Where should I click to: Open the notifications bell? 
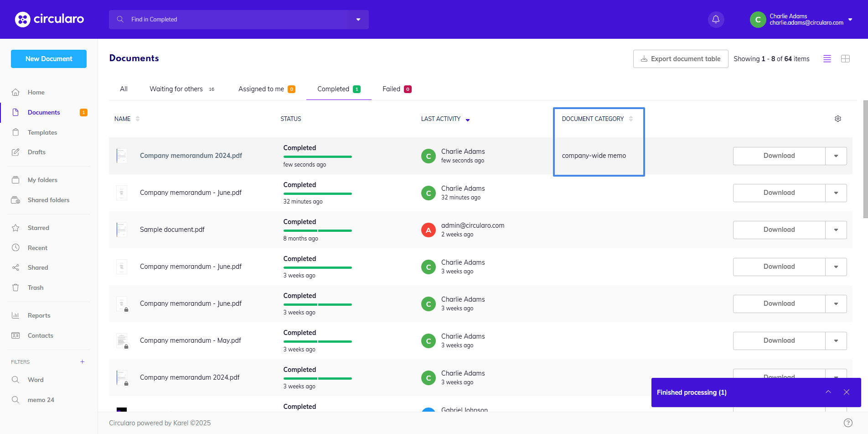point(715,19)
